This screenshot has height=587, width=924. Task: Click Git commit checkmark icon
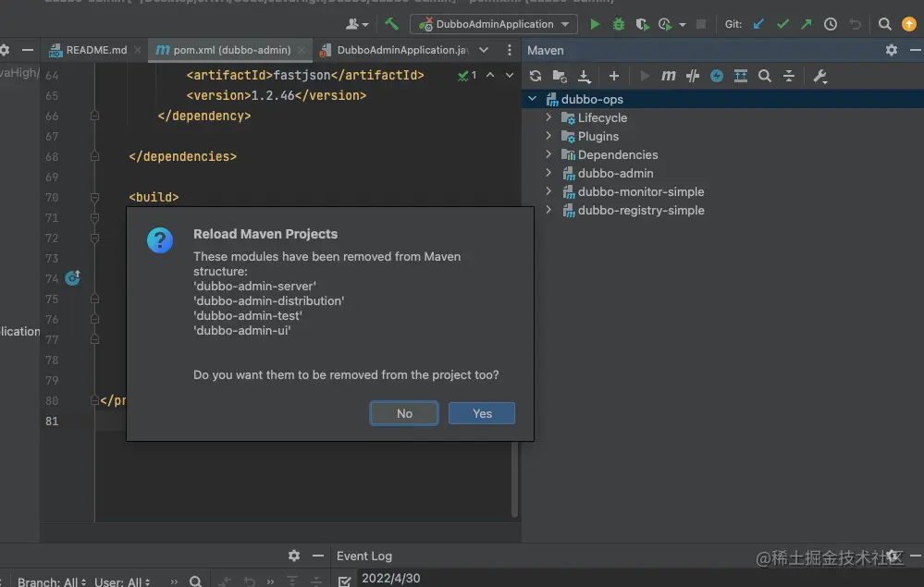click(782, 24)
